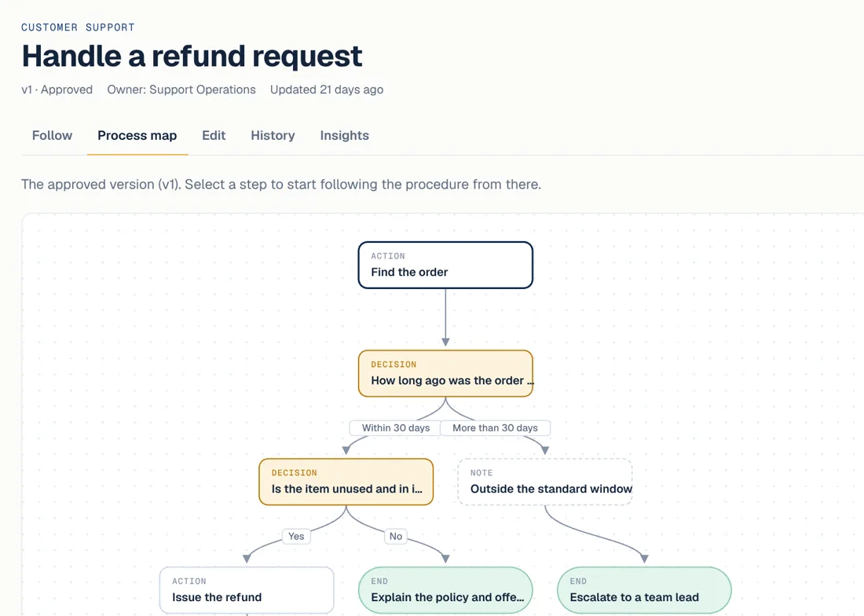Select the 'Is the item unused' decision node
Screen dimensions: 864x616
tap(346, 482)
